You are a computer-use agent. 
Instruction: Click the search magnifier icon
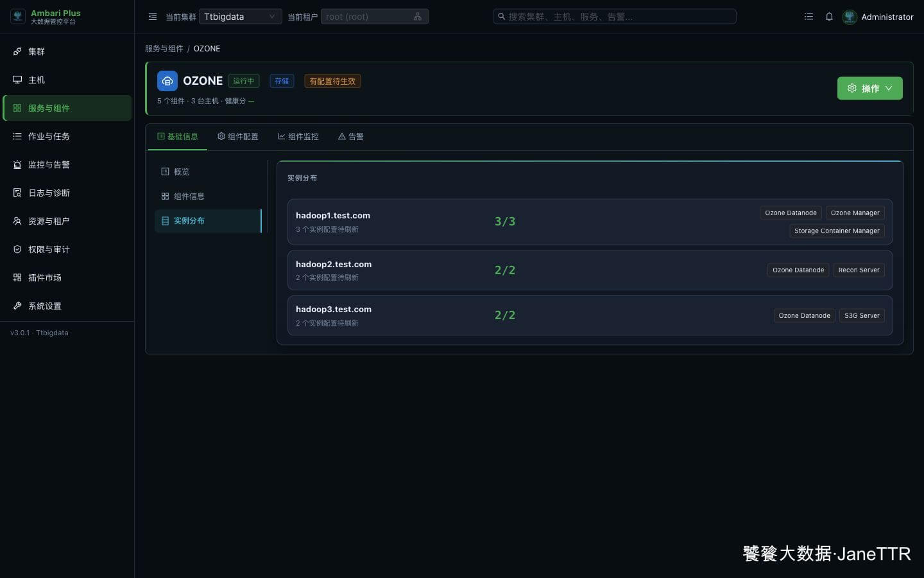(x=501, y=17)
